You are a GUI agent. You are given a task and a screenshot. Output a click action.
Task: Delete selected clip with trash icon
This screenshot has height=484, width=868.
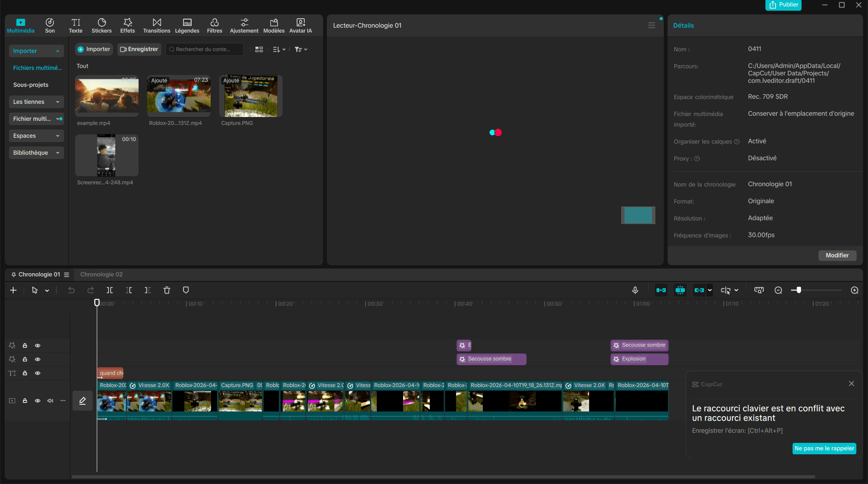167,290
